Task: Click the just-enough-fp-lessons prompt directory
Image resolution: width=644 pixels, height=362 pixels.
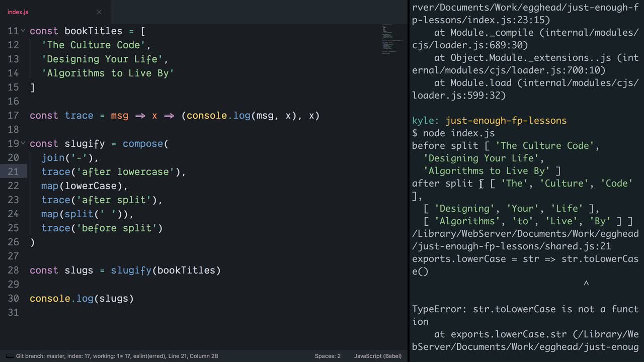Action: point(506,121)
